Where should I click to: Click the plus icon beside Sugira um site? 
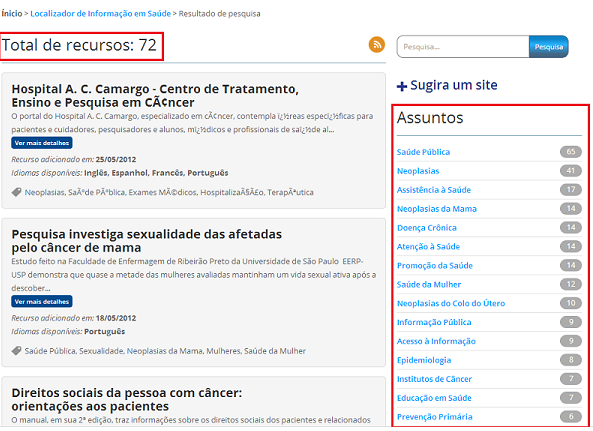402,87
